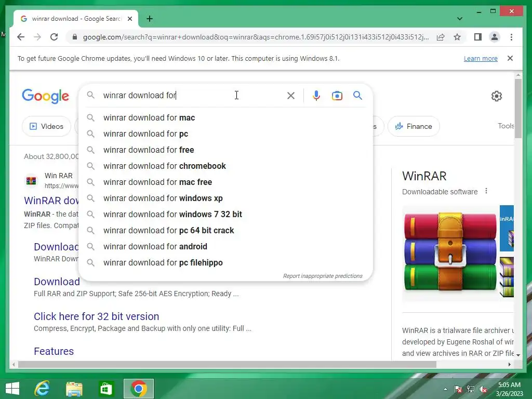Click the Chrome taskbar button

click(138, 389)
